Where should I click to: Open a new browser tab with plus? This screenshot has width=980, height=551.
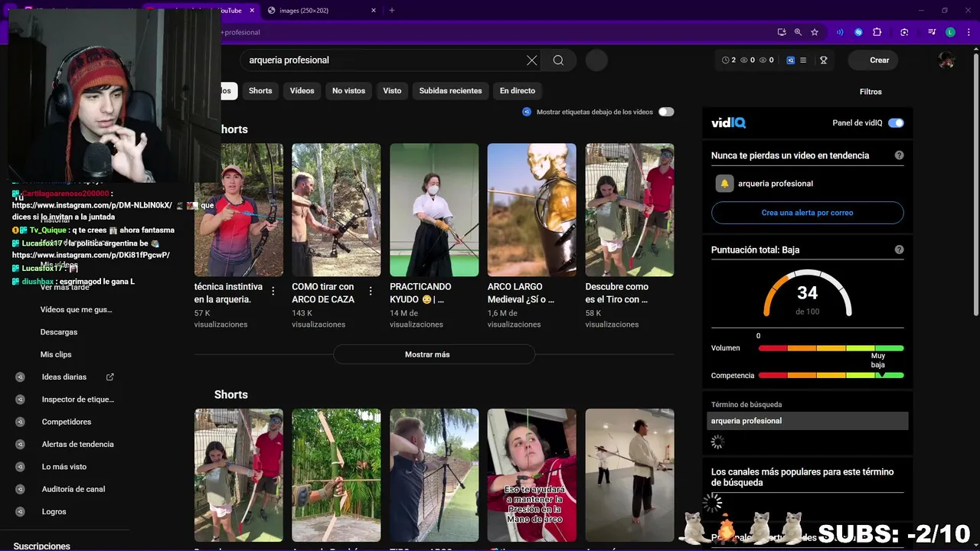coord(392,10)
